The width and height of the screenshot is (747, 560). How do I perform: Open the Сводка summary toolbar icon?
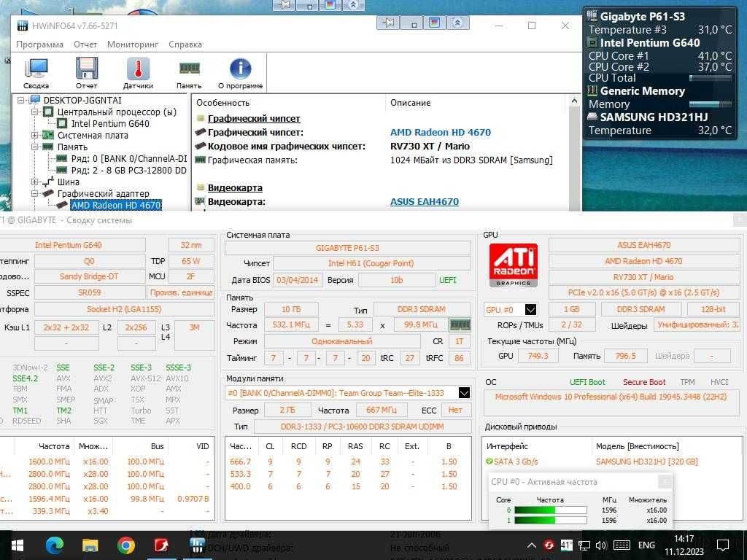36,72
